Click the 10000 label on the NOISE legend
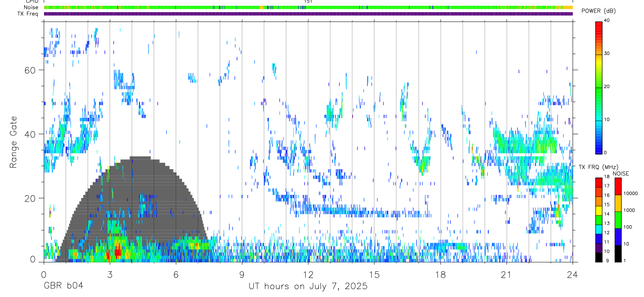The image size is (644, 297). pos(630,193)
